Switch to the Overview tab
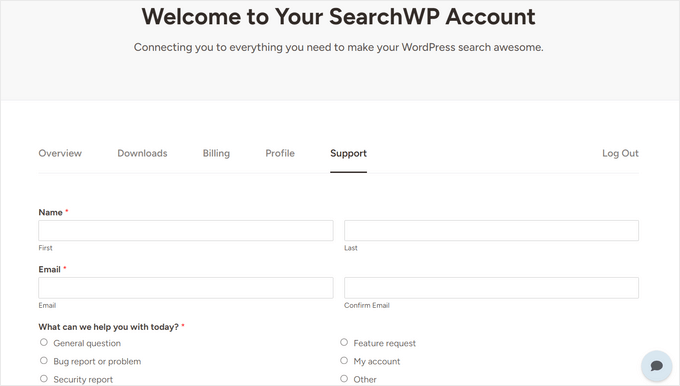The height and width of the screenshot is (386, 680). (x=60, y=153)
